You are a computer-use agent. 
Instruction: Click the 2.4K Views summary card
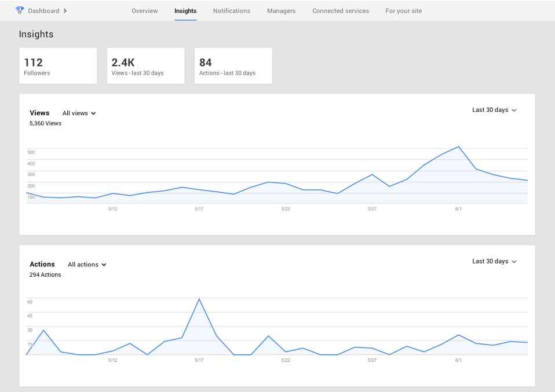[145, 66]
